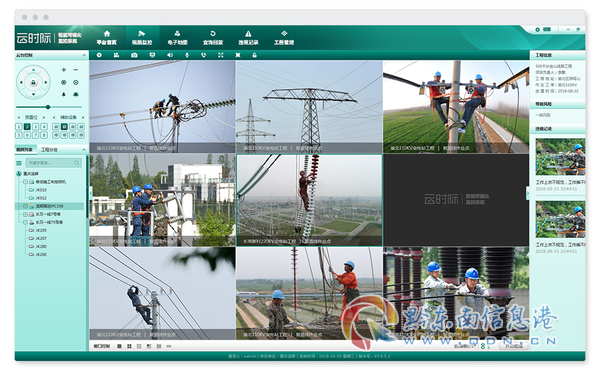Open the second violation record thumbnail
The height and width of the screenshot is (373, 600).
coord(560,219)
